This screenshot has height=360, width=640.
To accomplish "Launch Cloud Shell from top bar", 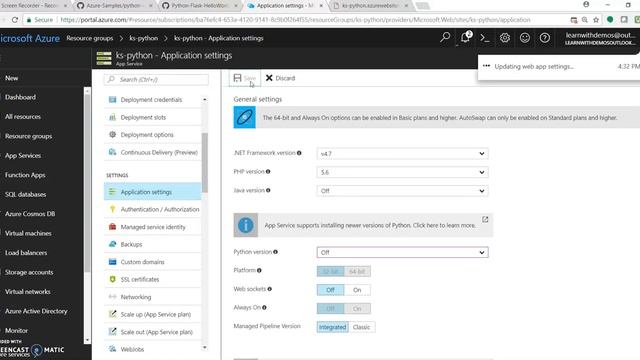I will [x=484, y=38].
